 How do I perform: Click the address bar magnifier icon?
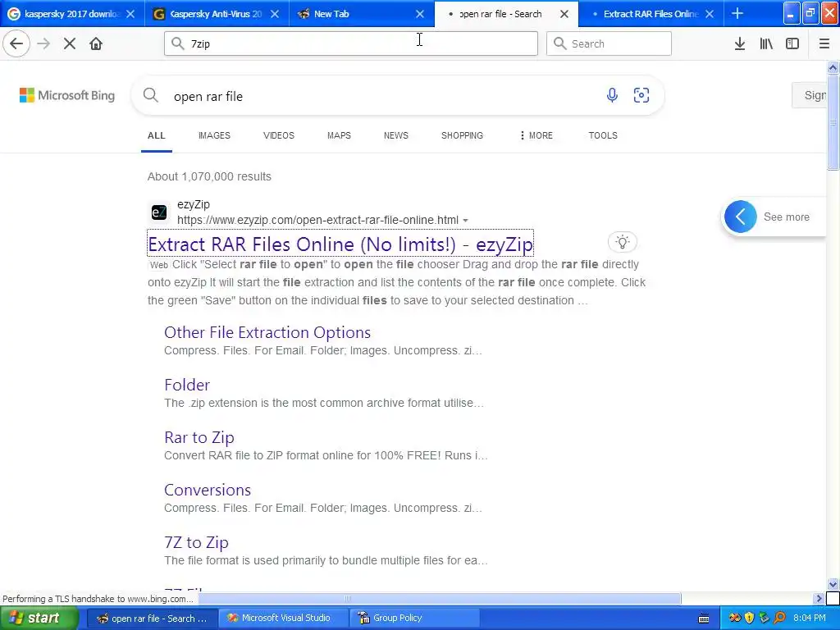point(178,43)
